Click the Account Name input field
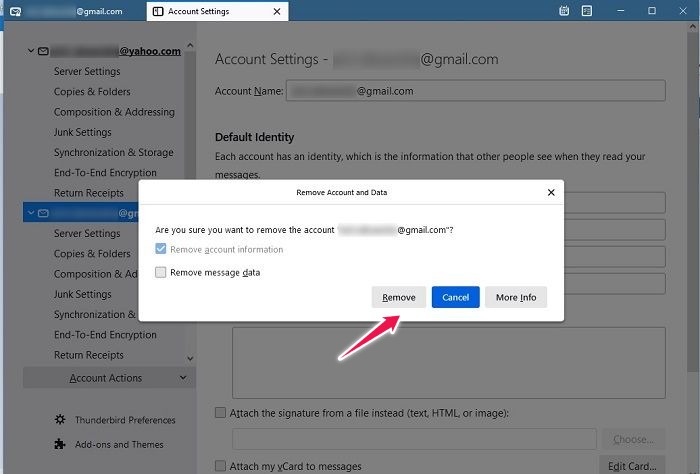This screenshot has width=700, height=474. pyautogui.click(x=476, y=91)
